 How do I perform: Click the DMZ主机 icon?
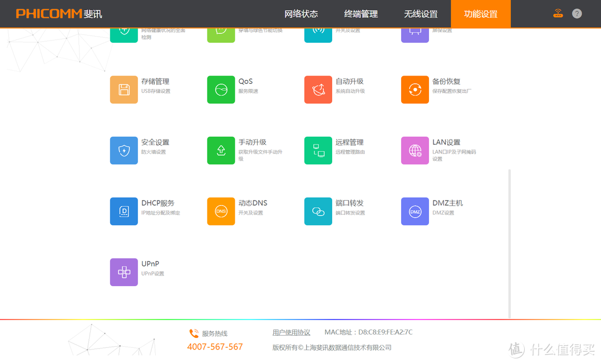point(415,211)
